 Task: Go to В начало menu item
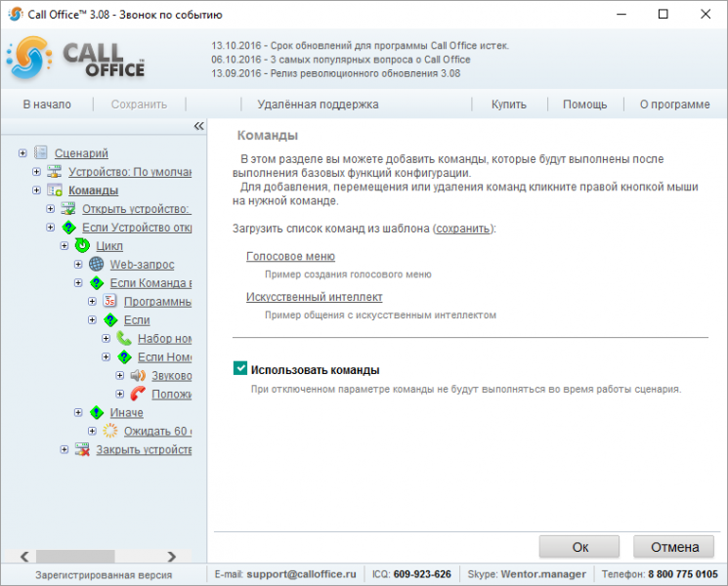47,105
